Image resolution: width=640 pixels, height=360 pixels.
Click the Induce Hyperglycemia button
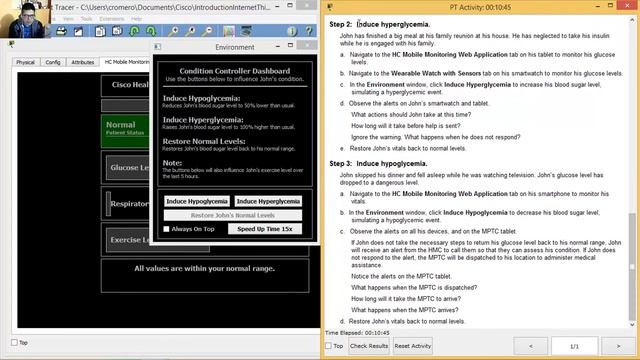[268, 201]
